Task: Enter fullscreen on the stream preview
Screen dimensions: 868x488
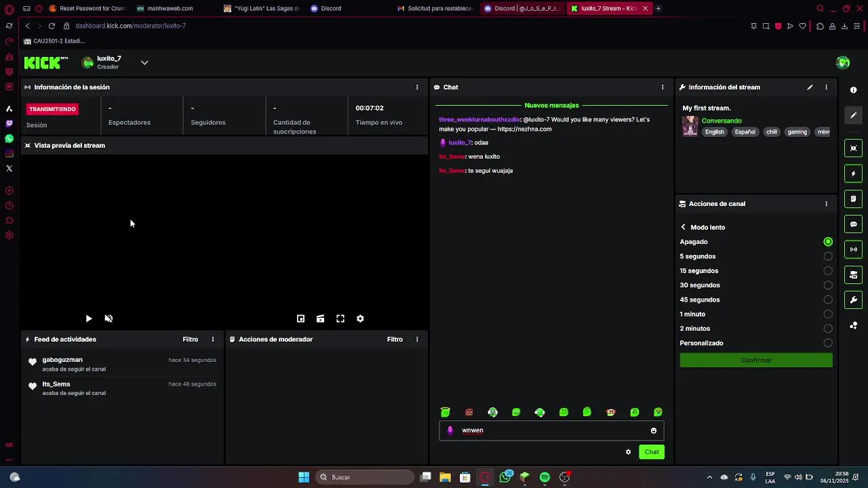Action: click(x=340, y=319)
